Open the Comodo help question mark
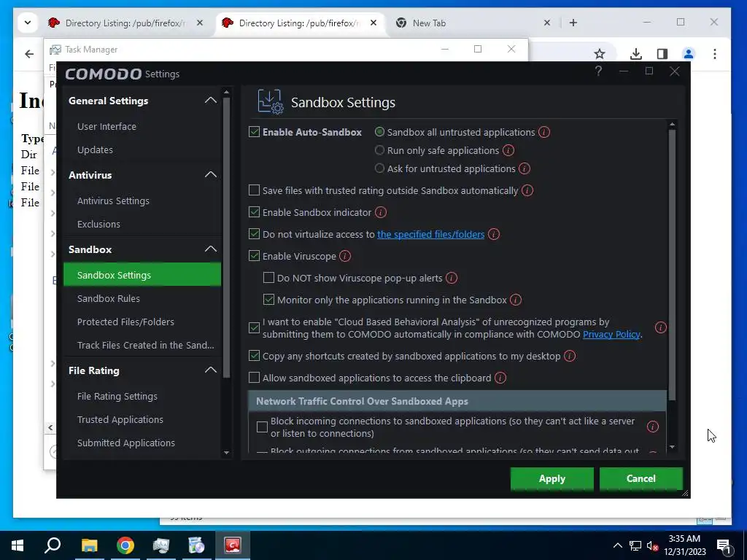747x560 pixels. point(598,71)
